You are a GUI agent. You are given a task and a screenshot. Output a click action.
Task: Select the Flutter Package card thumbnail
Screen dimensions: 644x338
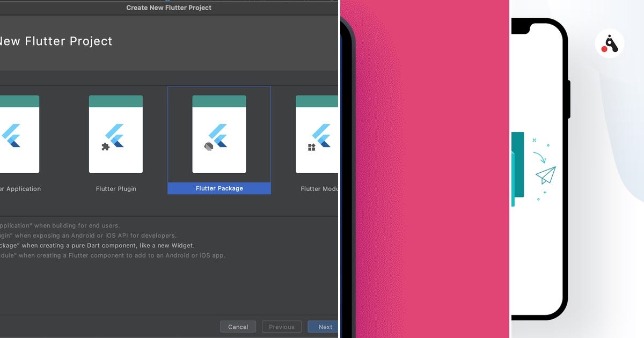(x=219, y=134)
